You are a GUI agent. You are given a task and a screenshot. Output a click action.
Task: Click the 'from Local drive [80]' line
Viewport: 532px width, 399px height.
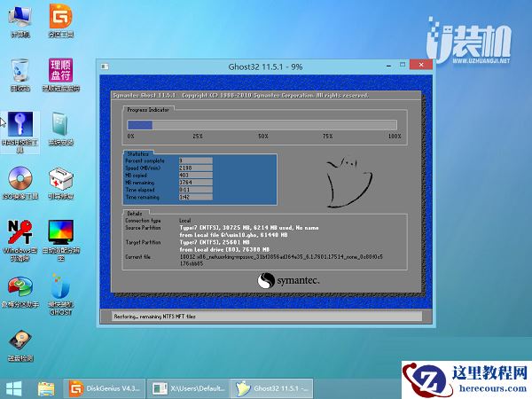[x=224, y=249]
